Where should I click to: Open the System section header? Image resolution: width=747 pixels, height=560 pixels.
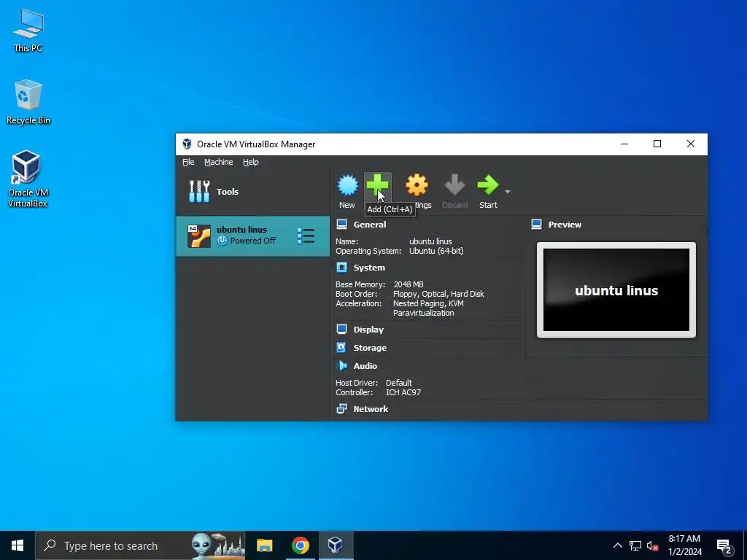point(369,268)
